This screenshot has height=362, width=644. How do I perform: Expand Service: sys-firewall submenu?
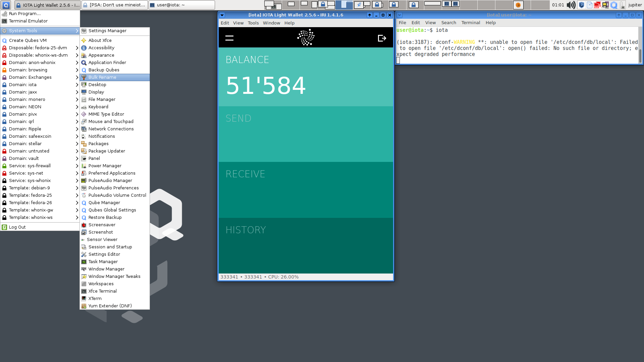[x=40, y=166]
